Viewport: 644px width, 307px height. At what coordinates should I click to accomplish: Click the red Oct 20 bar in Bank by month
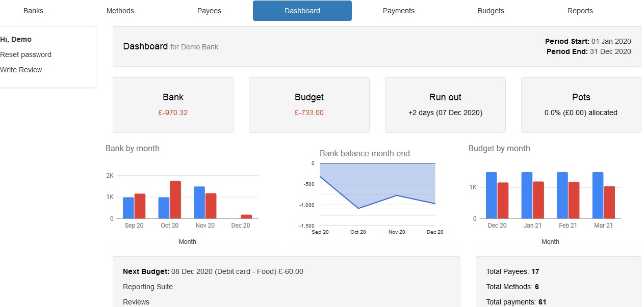coord(175,200)
